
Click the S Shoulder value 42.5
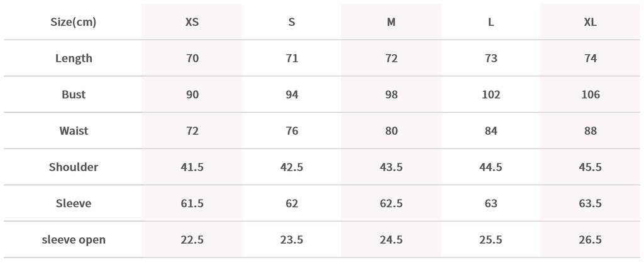point(292,168)
